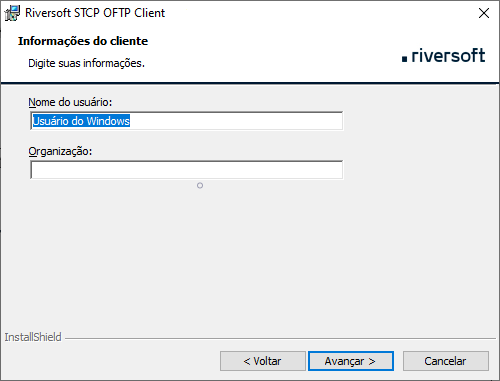The image size is (500, 381).
Task: Click the installer icon in the title bar
Action: [12, 13]
